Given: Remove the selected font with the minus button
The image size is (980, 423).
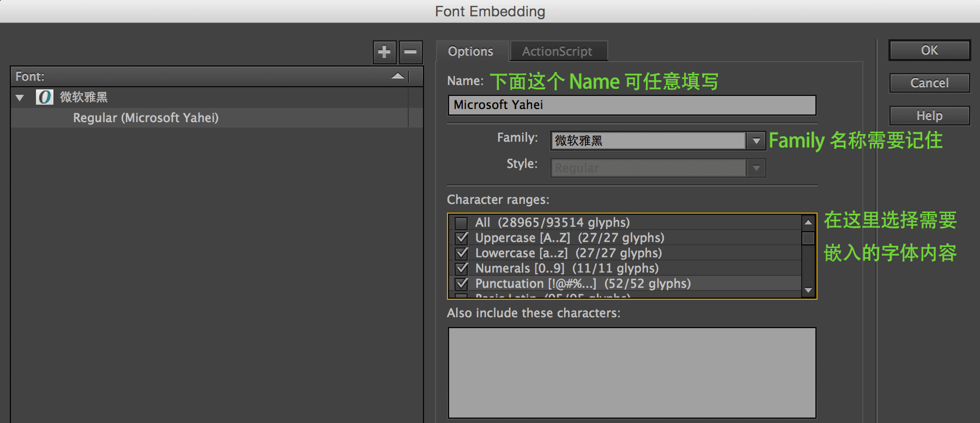Looking at the screenshot, I should (411, 52).
